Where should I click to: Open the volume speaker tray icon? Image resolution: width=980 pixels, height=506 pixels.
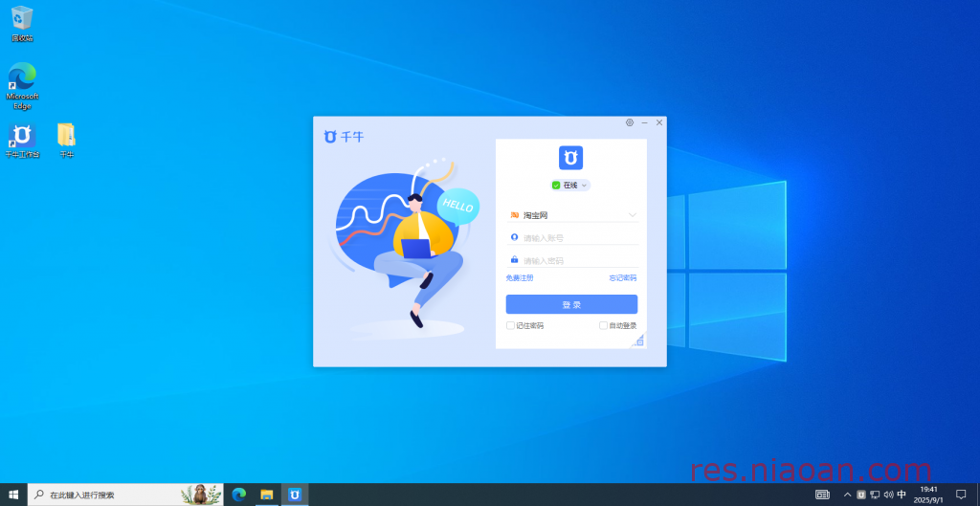point(888,495)
